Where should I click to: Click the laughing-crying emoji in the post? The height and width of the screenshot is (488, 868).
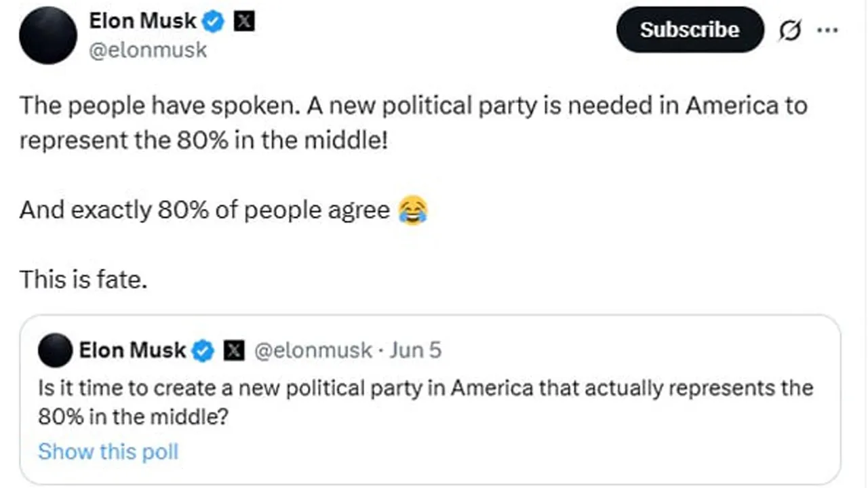[413, 211]
